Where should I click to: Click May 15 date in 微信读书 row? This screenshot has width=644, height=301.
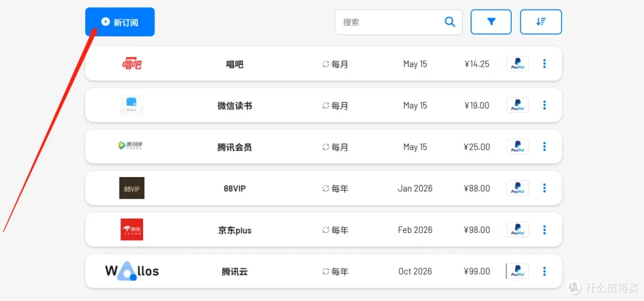pos(415,105)
